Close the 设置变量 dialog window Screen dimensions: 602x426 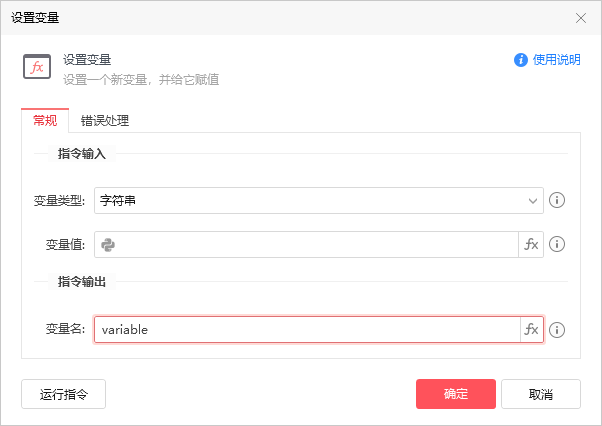click(x=582, y=17)
